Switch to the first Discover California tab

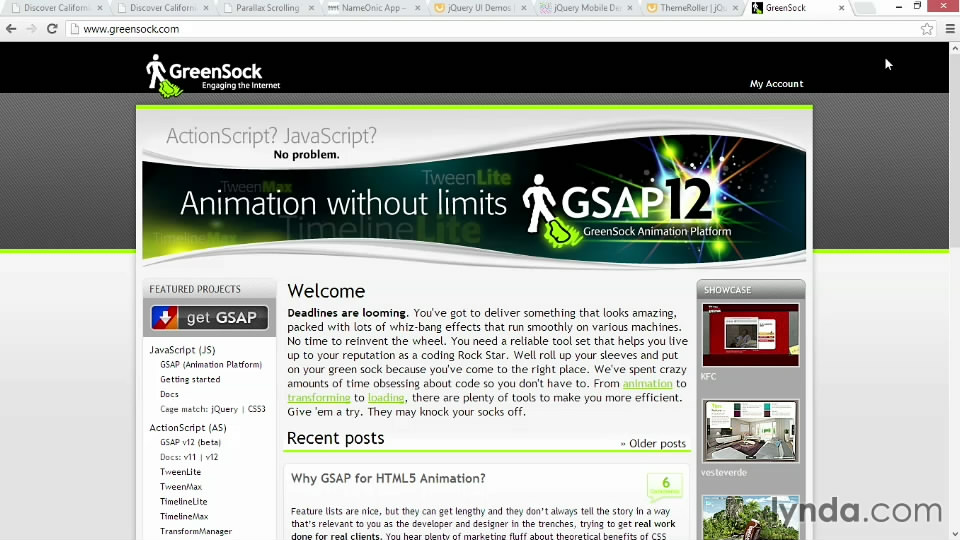(56, 8)
